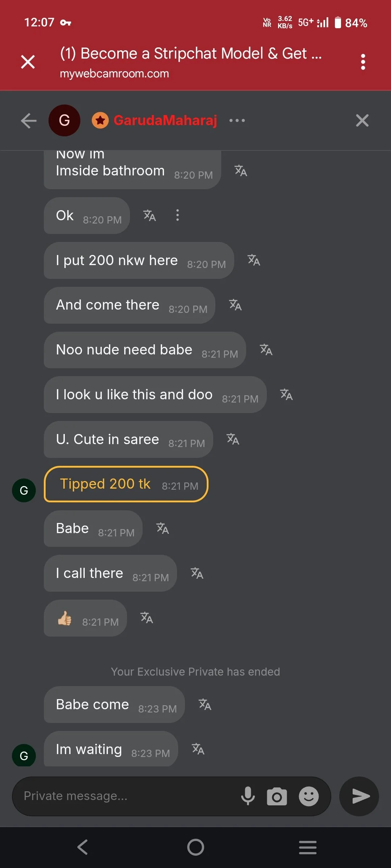Open the emoji picker smiley icon
The height and width of the screenshot is (868, 391).
point(308,796)
